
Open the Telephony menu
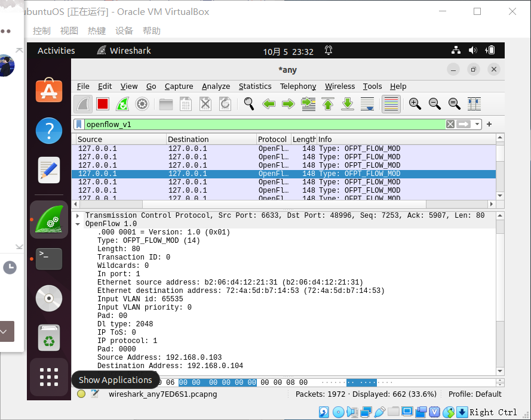pyautogui.click(x=298, y=87)
